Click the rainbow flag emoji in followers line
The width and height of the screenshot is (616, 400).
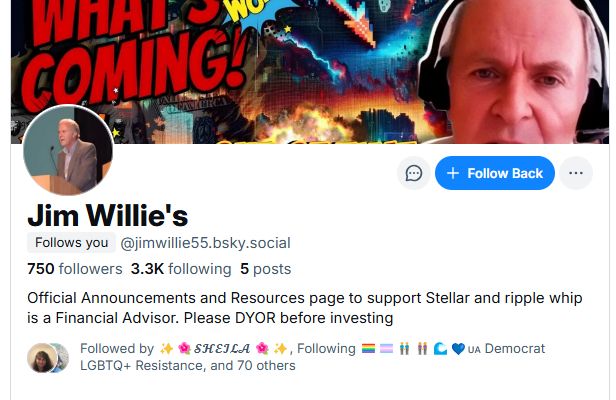(x=368, y=349)
